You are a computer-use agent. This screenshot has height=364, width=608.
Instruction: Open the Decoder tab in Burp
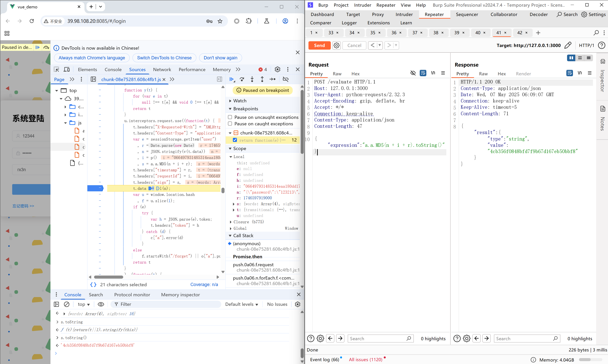(538, 14)
